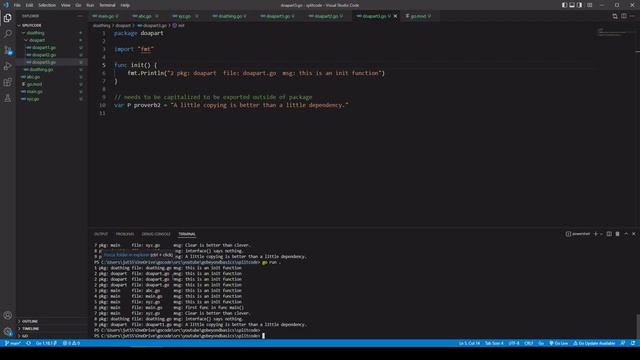Open the Go menu

78,5
